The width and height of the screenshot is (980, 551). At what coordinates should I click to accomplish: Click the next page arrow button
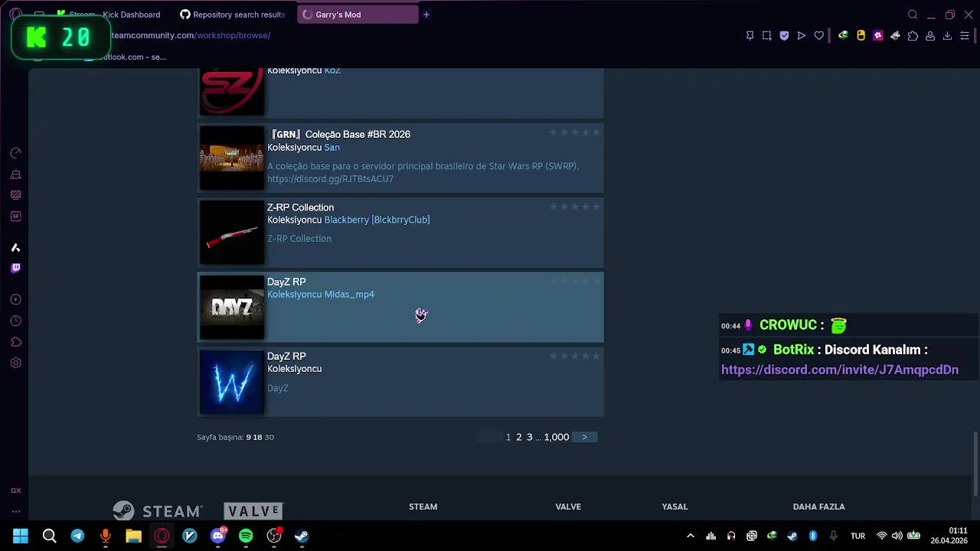[x=584, y=437]
